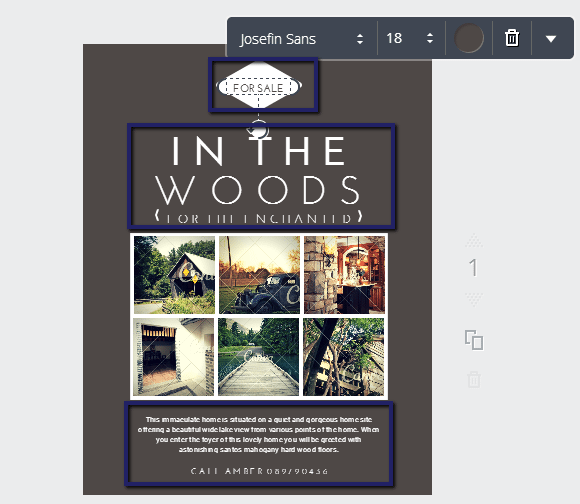The image size is (580, 504).
Task: Select the FOR THE ENCHANTED subtitle
Action: coord(259,218)
